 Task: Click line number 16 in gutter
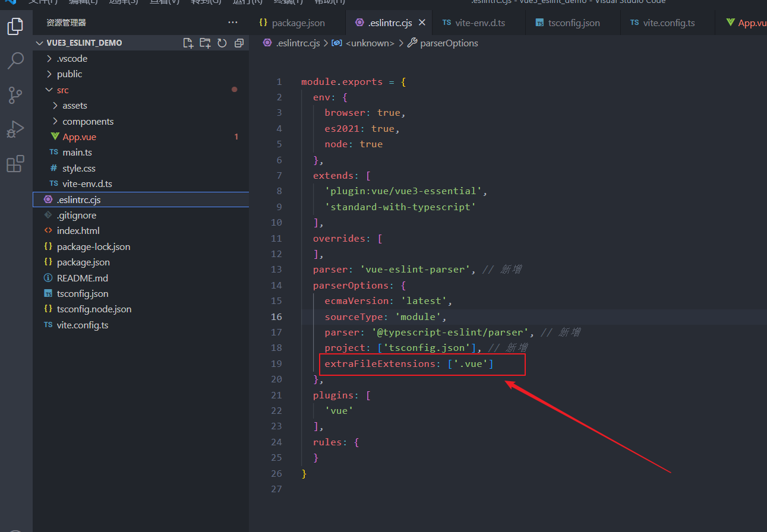coord(276,316)
